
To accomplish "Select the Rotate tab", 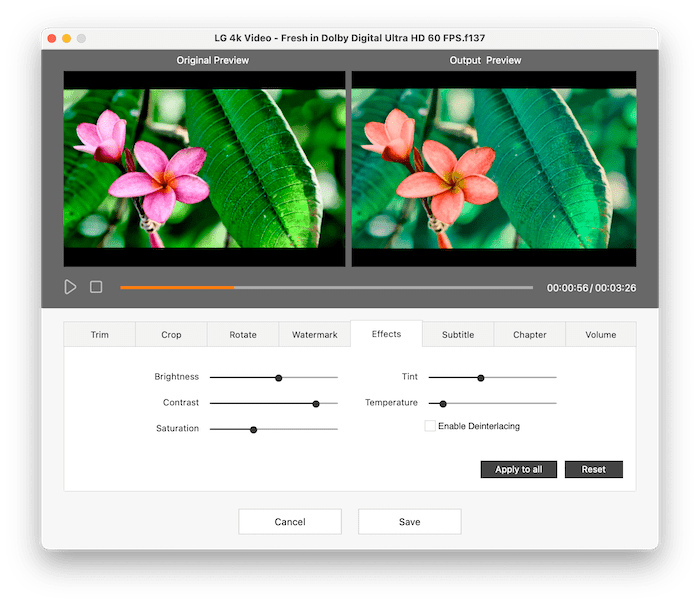I will 243,334.
